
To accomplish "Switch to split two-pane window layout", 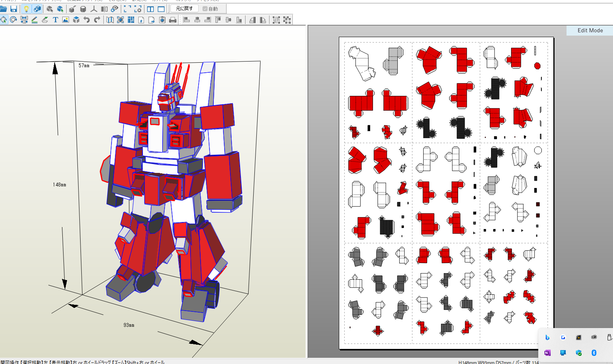I will tap(151, 9).
